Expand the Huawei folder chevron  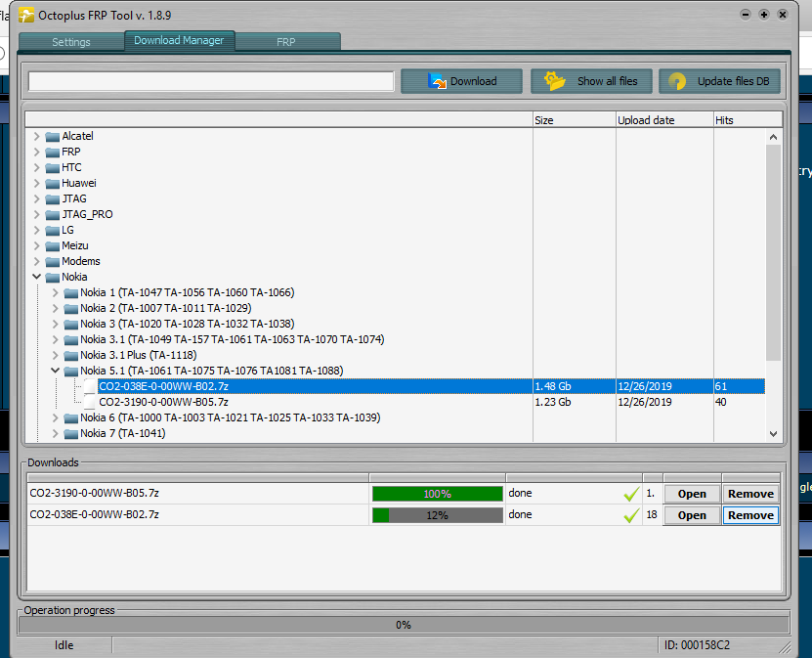tap(36, 183)
